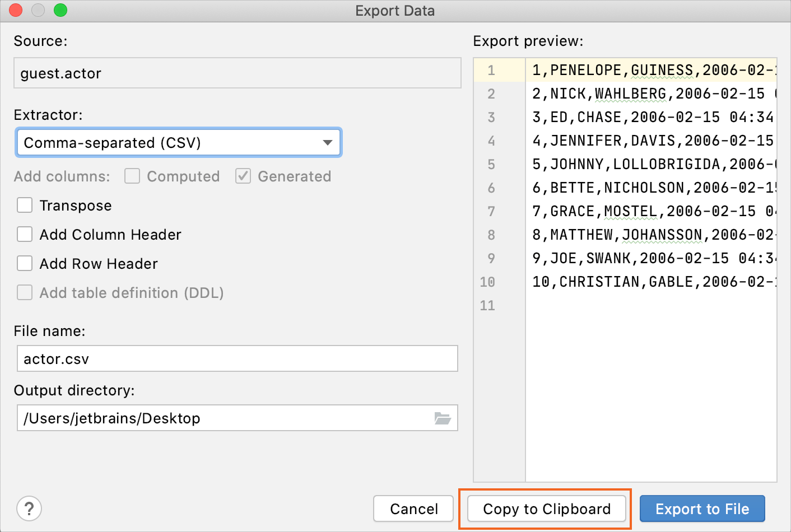Enable the Transpose checkbox
Screen dimensions: 791x532
pos(25,205)
